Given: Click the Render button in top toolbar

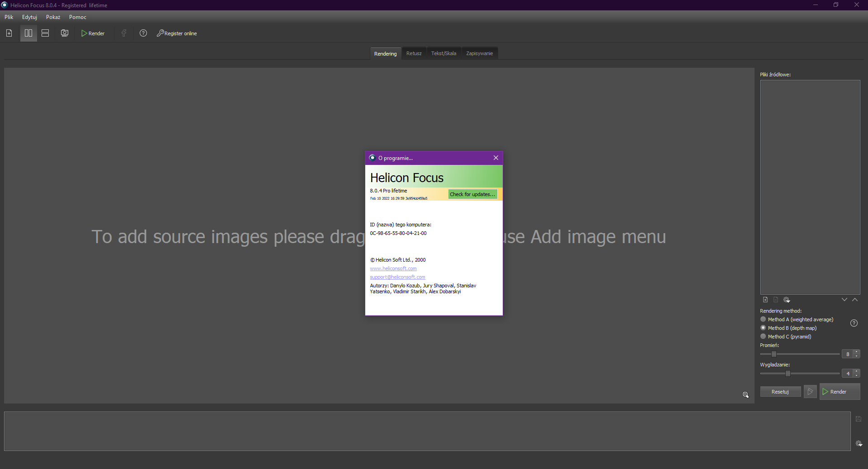Looking at the screenshot, I should (93, 33).
